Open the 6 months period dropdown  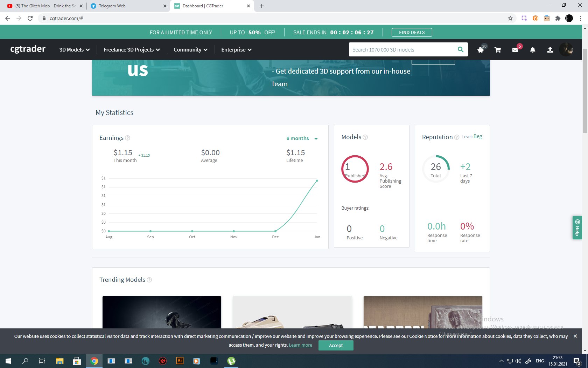[302, 138]
